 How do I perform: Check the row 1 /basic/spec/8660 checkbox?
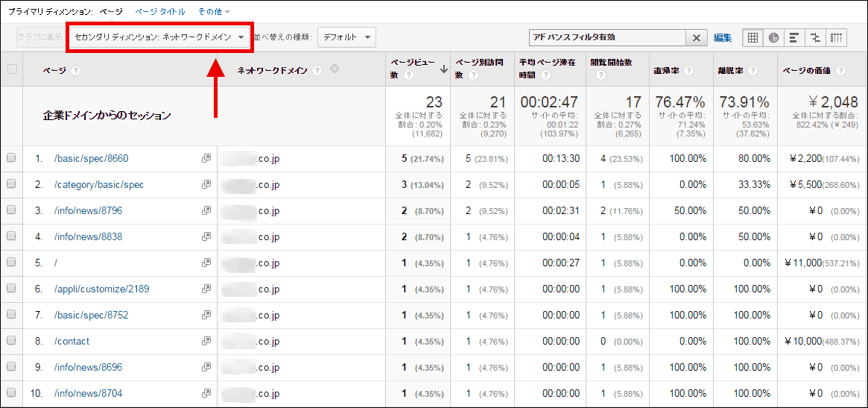pyautogui.click(x=11, y=158)
